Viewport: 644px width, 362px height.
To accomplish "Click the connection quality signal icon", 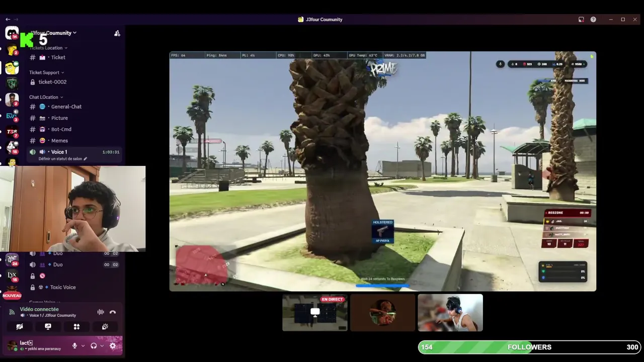I will coord(12,312).
